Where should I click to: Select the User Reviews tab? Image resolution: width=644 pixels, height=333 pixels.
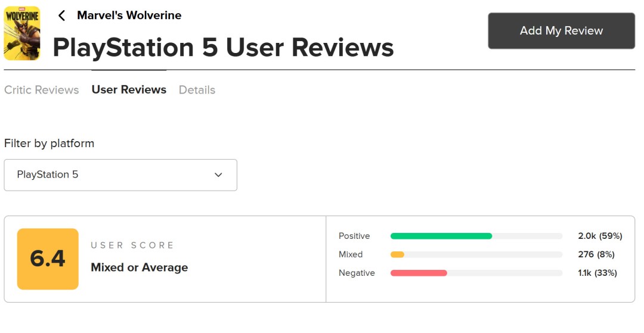click(129, 89)
